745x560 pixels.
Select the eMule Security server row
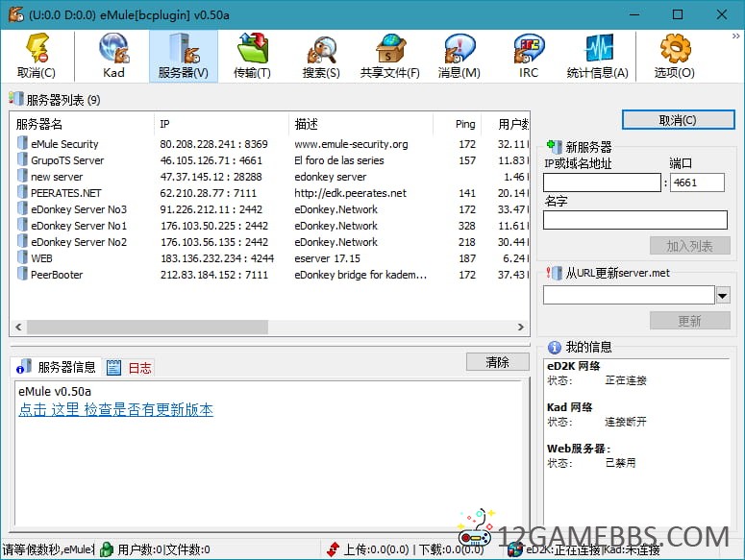tap(64, 144)
